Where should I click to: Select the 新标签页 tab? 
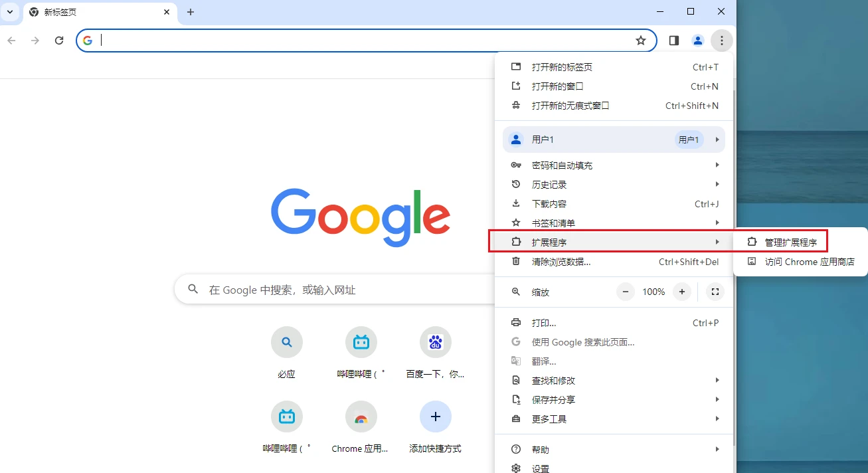point(100,13)
